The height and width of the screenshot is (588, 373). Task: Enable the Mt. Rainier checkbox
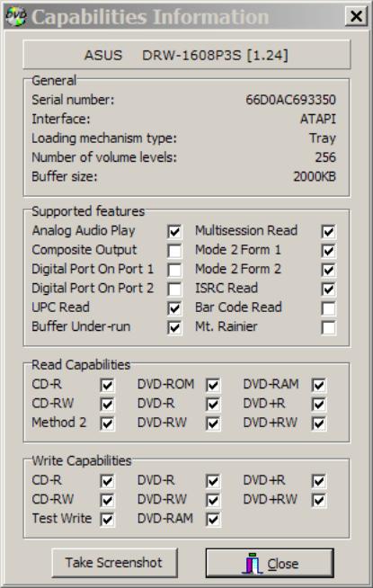click(328, 328)
